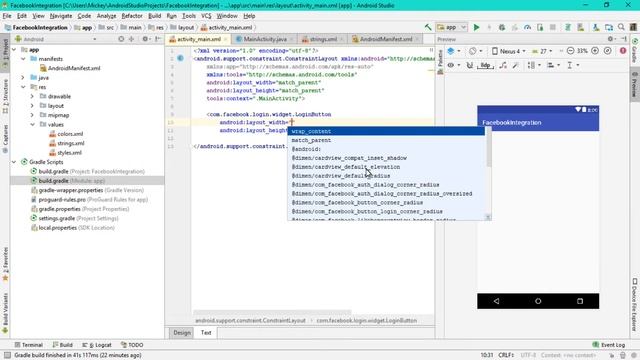Toggle the Device File Explorer side tab
The height and width of the screenshot is (360, 640).
pyautogui.click(x=635, y=305)
